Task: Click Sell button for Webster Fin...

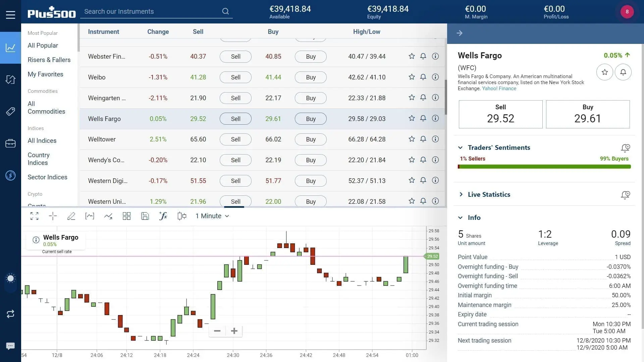Action: (x=235, y=57)
